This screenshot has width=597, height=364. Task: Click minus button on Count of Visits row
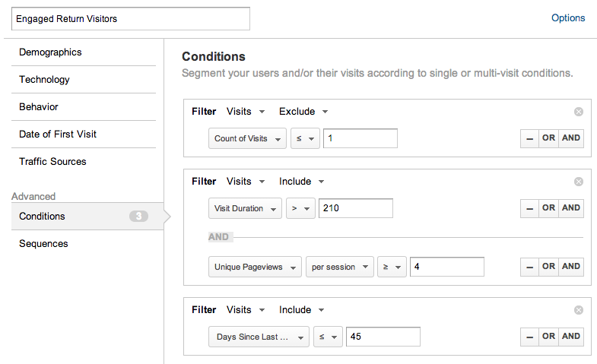click(x=529, y=138)
